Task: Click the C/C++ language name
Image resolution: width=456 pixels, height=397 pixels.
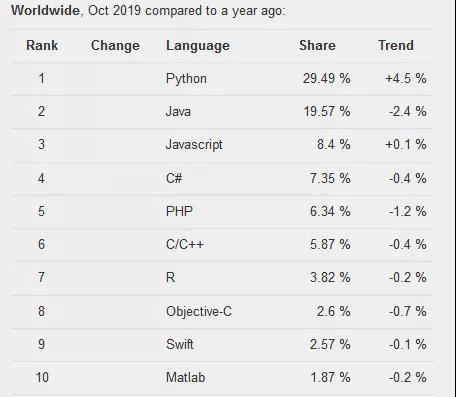Action: point(185,244)
